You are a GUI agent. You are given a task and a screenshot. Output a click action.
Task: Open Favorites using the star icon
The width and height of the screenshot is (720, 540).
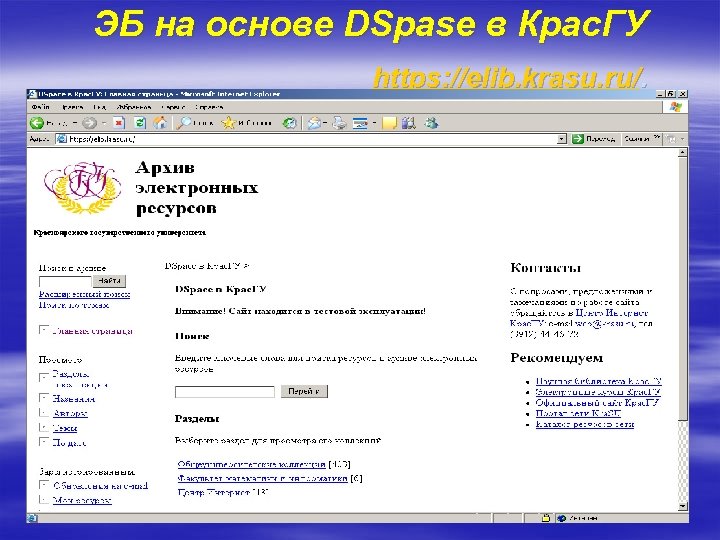coord(228,123)
